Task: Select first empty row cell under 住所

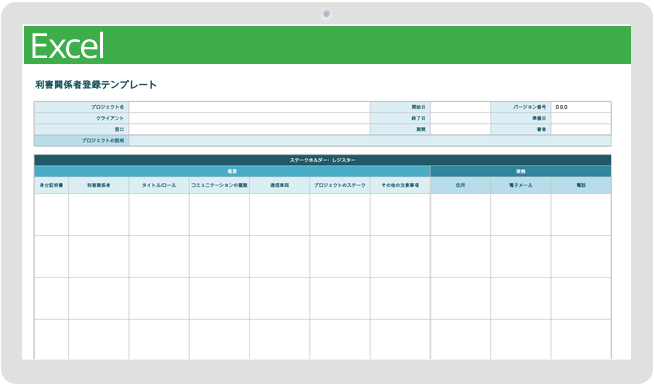Action: 460,215
